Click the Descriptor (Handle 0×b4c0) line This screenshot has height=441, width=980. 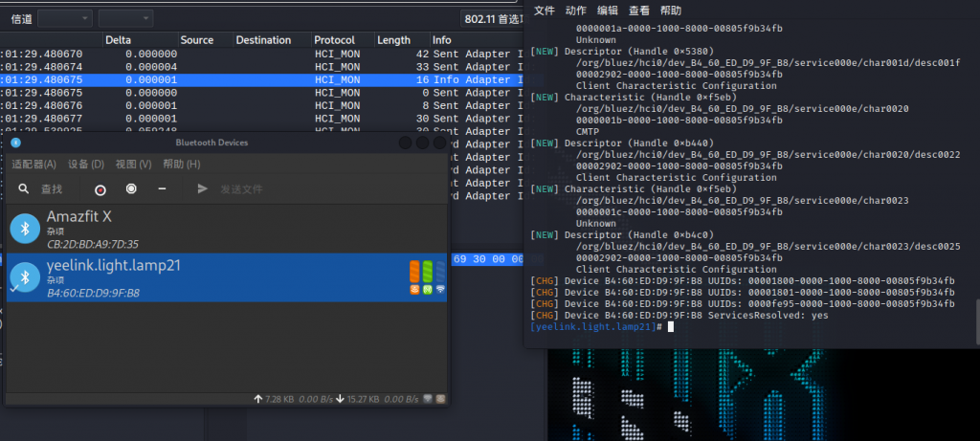click(622, 235)
